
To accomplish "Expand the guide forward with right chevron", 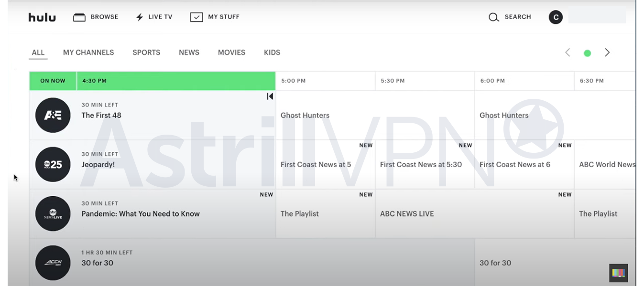I will [x=607, y=53].
